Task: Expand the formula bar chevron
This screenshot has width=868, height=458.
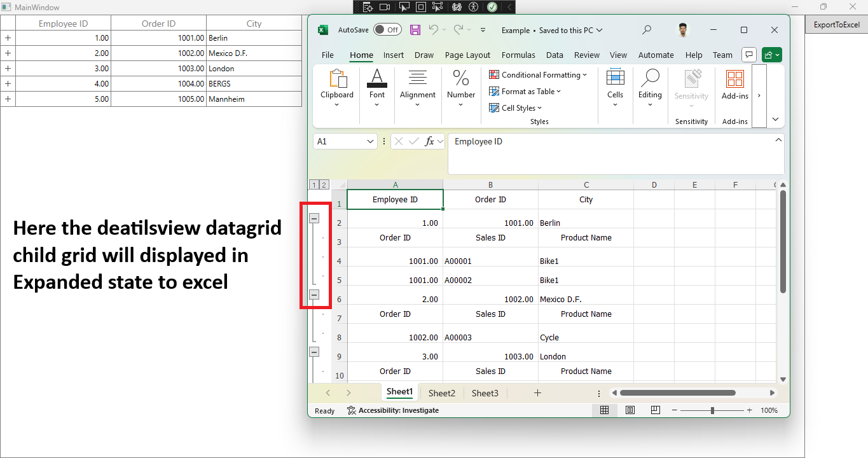Action: coord(778,140)
